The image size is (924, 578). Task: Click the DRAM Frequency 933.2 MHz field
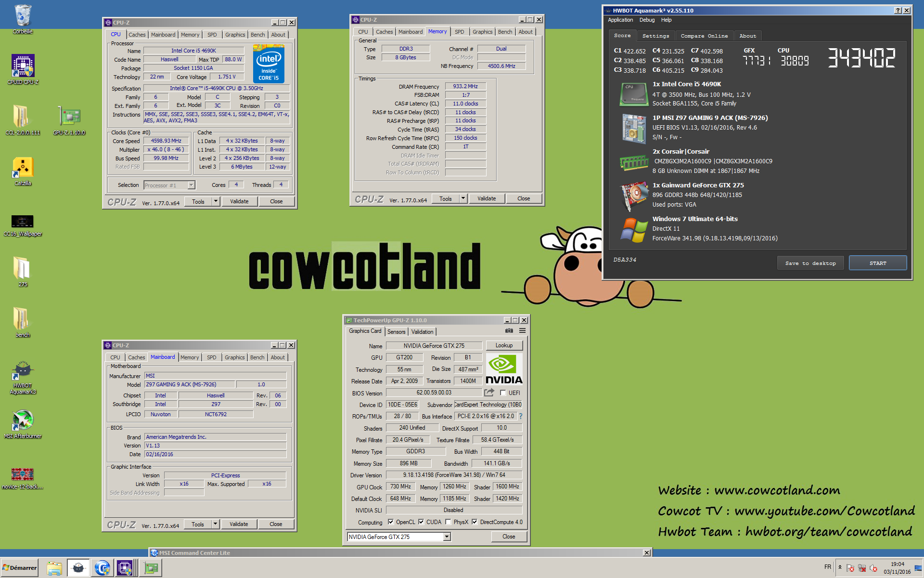click(x=465, y=87)
